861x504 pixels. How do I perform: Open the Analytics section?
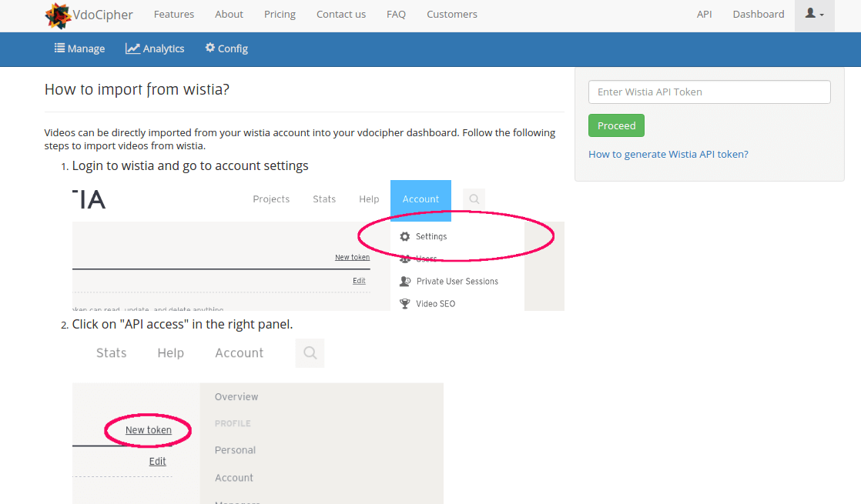[155, 48]
